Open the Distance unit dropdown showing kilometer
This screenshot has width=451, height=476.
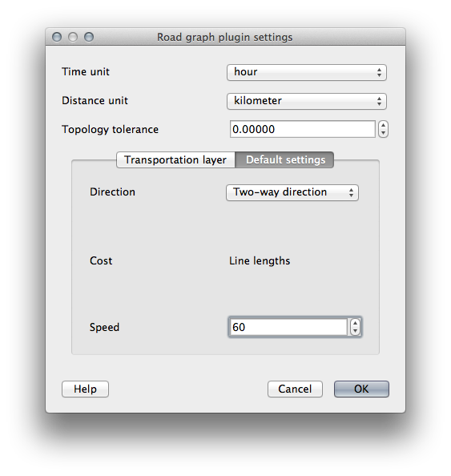307,101
